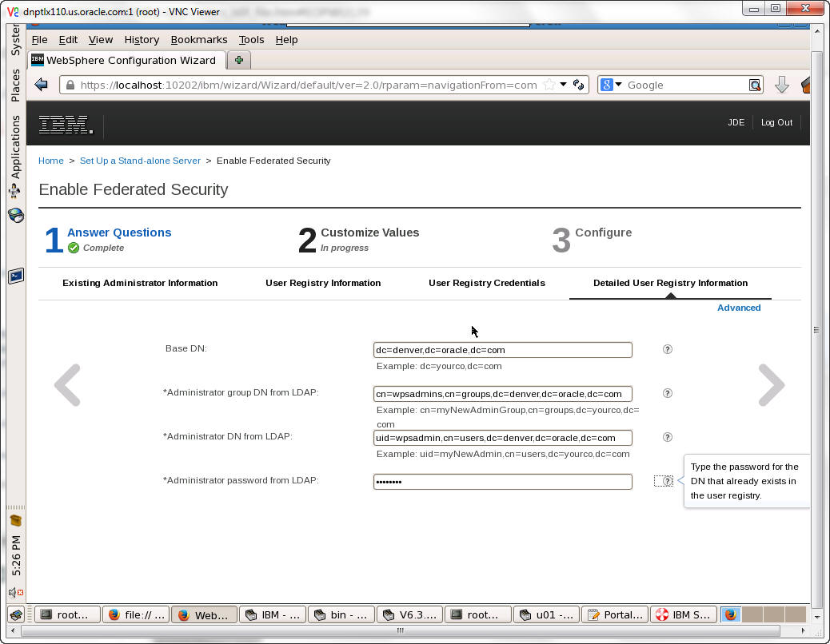Viewport: 830px width, 644px height.
Task: Open the V6.3 taskbar item
Action: 409,614
